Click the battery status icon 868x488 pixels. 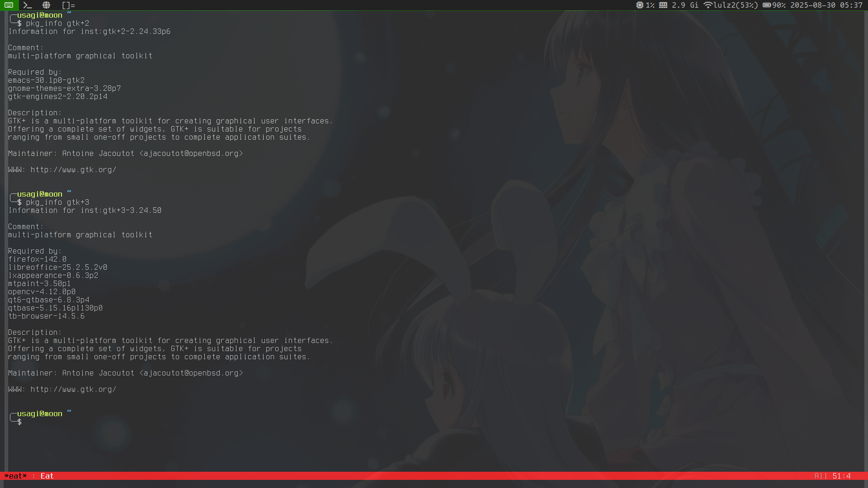point(767,5)
